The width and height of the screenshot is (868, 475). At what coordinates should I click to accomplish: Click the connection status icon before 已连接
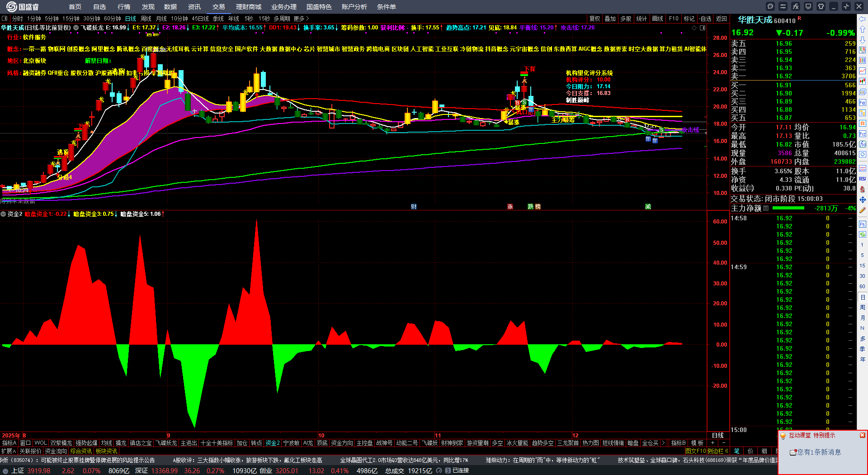pyautogui.click(x=448, y=471)
